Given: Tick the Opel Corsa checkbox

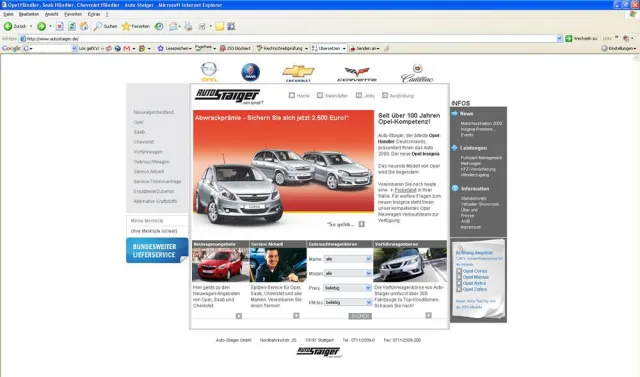Looking at the screenshot, I should [x=459, y=271].
